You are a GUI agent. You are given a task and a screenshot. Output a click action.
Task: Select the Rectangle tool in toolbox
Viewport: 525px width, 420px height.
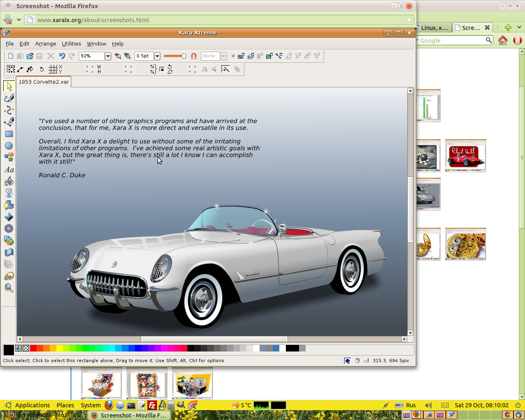9,134
